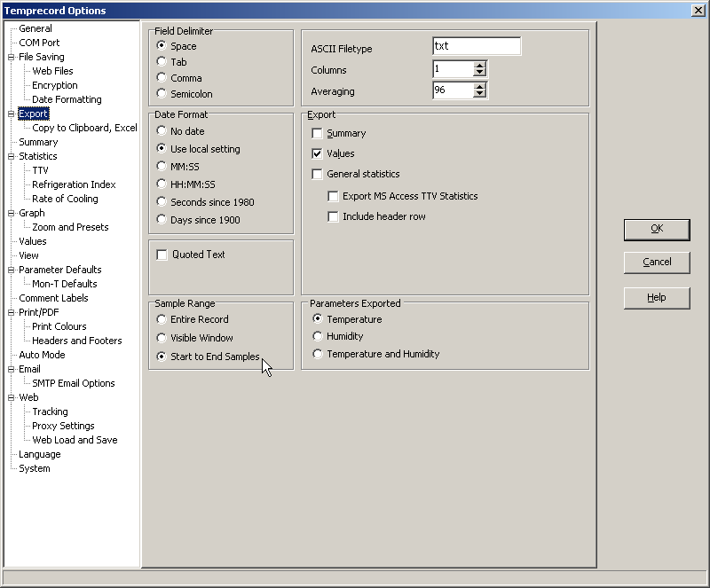Collapse the Parameter Defaults tree node
Viewport: 710px width, 588px height.
pos(11,270)
